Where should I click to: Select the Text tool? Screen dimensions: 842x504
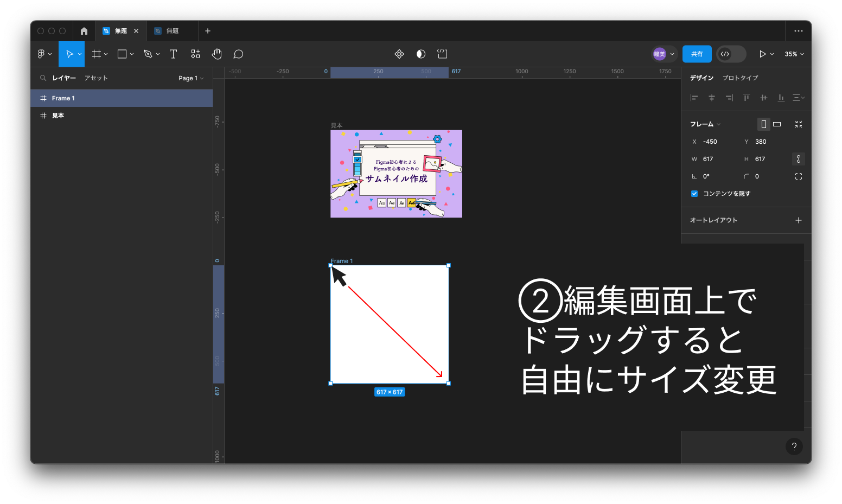click(x=173, y=54)
